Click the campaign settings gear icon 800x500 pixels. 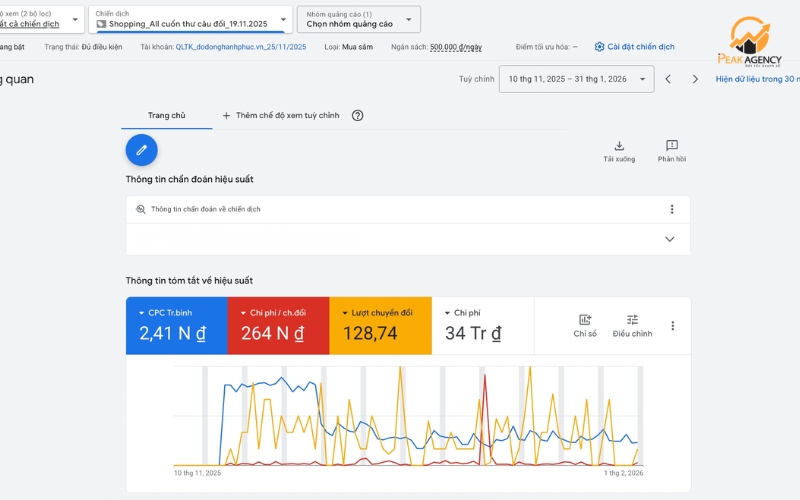click(599, 47)
